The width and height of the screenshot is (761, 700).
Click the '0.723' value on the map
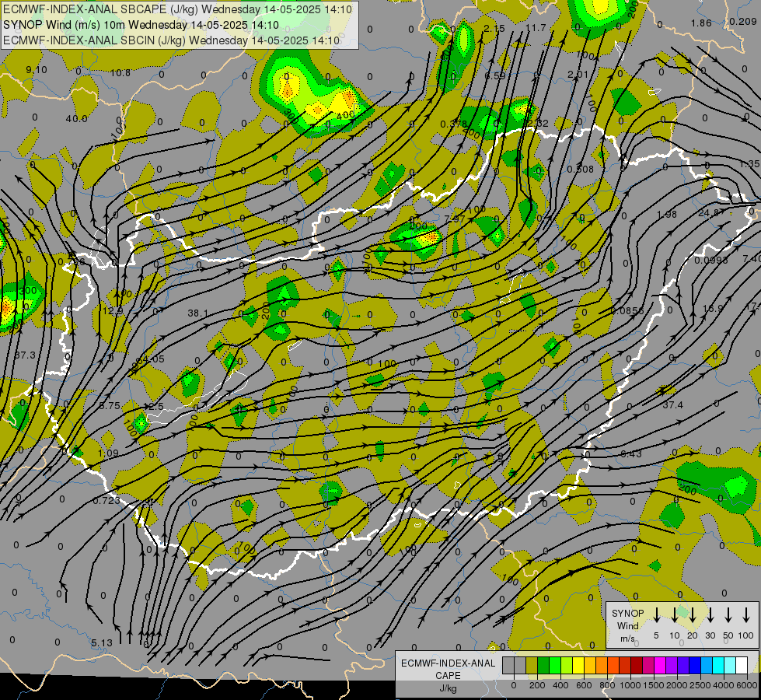click(106, 500)
